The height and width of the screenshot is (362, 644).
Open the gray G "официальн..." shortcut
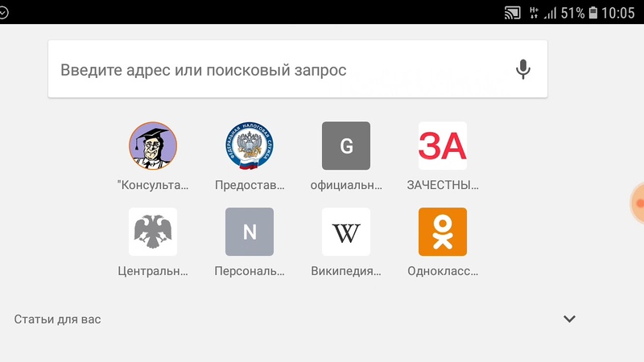click(x=346, y=146)
